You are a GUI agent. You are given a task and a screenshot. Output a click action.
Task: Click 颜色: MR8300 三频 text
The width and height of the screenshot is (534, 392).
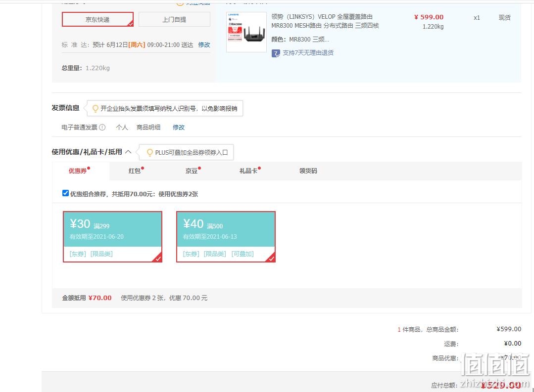(x=300, y=40)
